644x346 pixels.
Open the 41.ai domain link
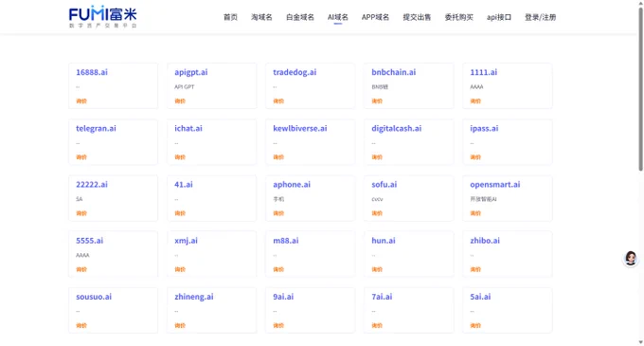183,185
